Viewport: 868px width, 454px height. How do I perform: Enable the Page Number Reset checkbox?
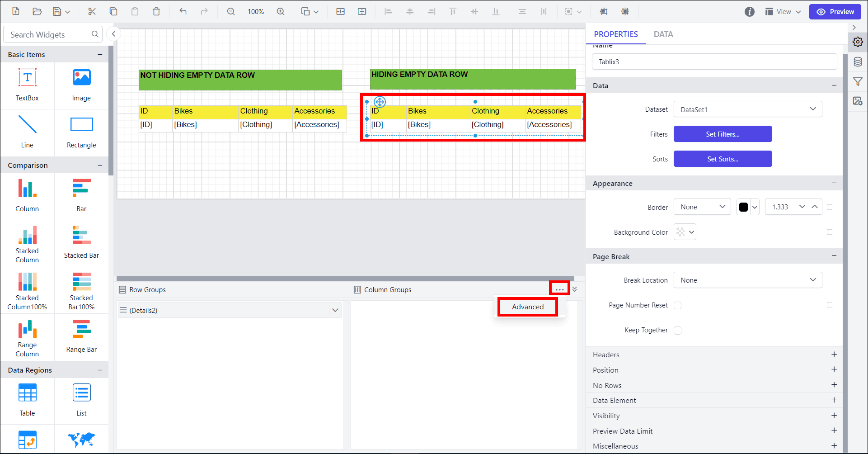677,306
